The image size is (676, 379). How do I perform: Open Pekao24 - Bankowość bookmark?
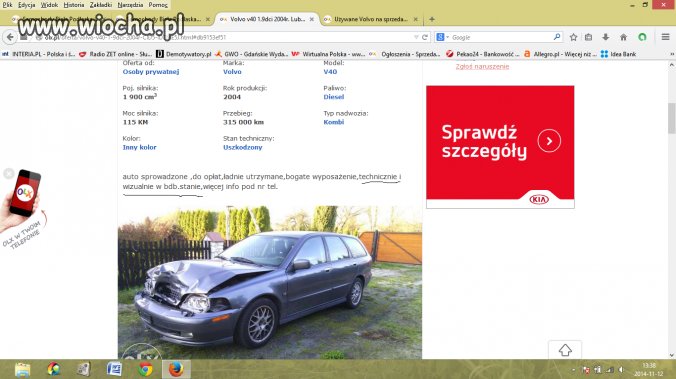482,54
